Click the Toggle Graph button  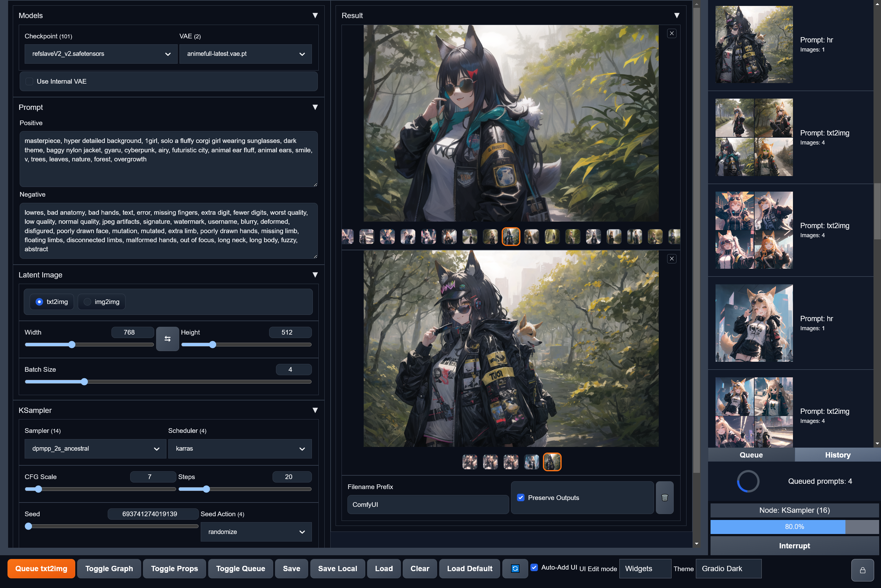110,568
